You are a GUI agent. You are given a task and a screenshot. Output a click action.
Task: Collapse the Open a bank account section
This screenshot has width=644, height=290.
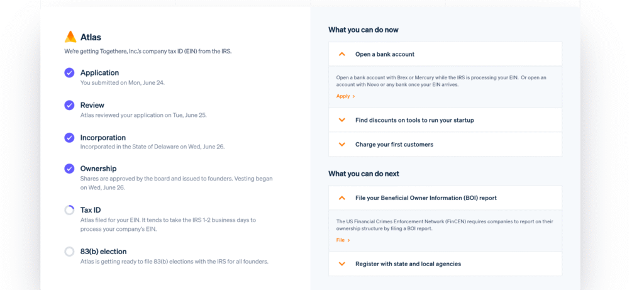pyautogui.click(x=342, y=54)
